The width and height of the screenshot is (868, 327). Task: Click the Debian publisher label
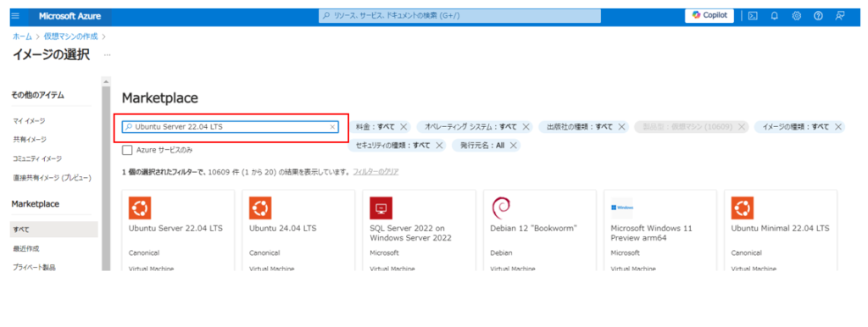502,252
